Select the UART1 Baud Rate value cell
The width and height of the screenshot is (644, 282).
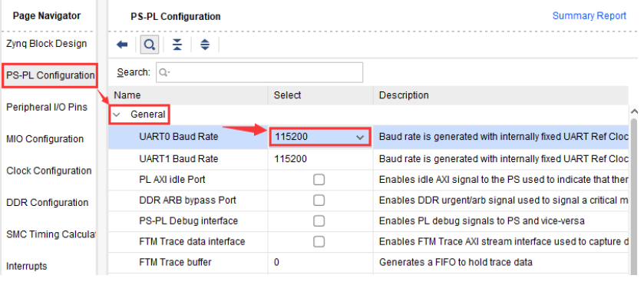pos(320,159)
